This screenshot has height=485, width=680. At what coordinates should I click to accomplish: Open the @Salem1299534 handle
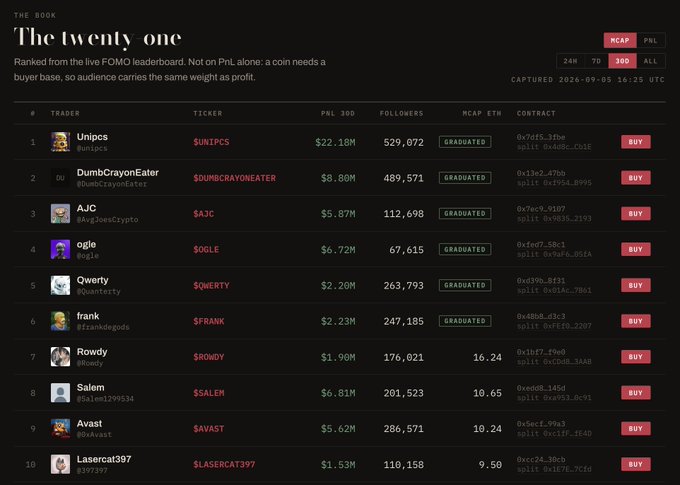[105, 399]
